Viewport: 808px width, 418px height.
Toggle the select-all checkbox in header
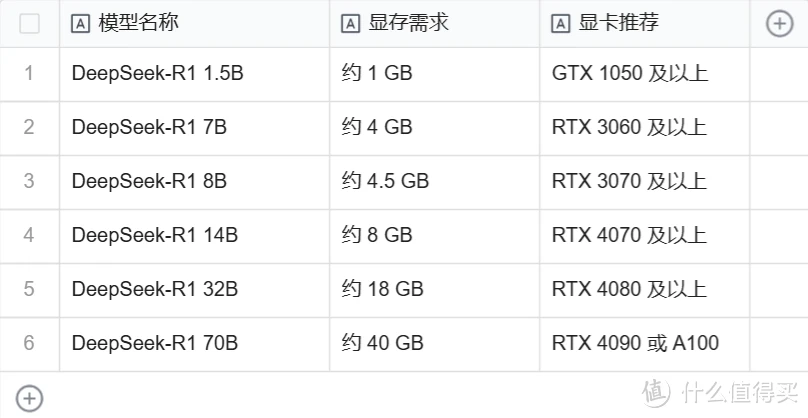pos(29,24)
